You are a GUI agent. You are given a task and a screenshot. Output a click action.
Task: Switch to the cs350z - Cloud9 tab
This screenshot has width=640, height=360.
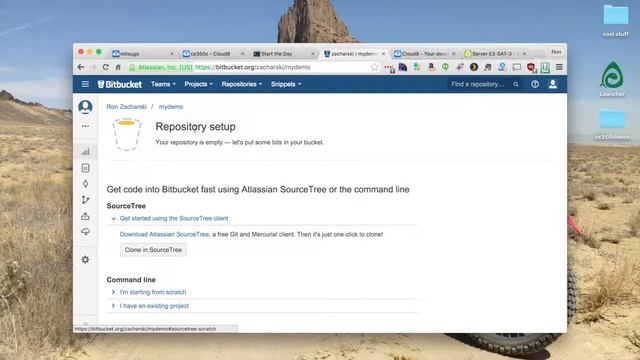[x=212, y=53]
